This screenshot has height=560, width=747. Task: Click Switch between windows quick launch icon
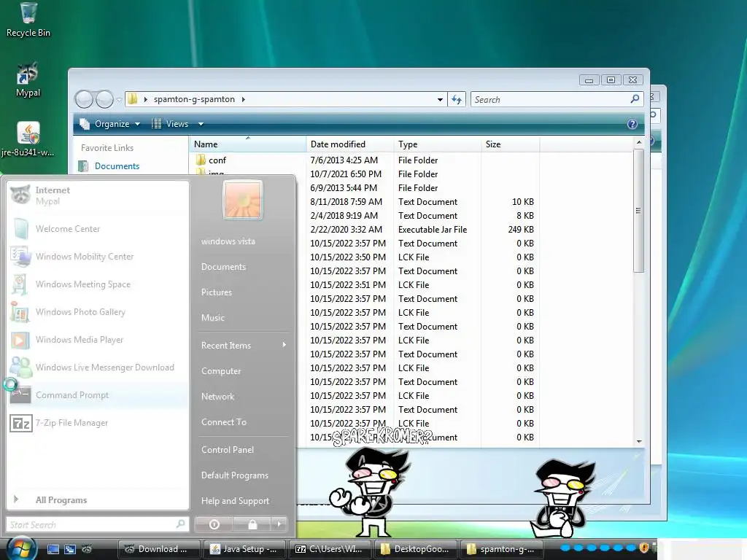pos(70,549)
